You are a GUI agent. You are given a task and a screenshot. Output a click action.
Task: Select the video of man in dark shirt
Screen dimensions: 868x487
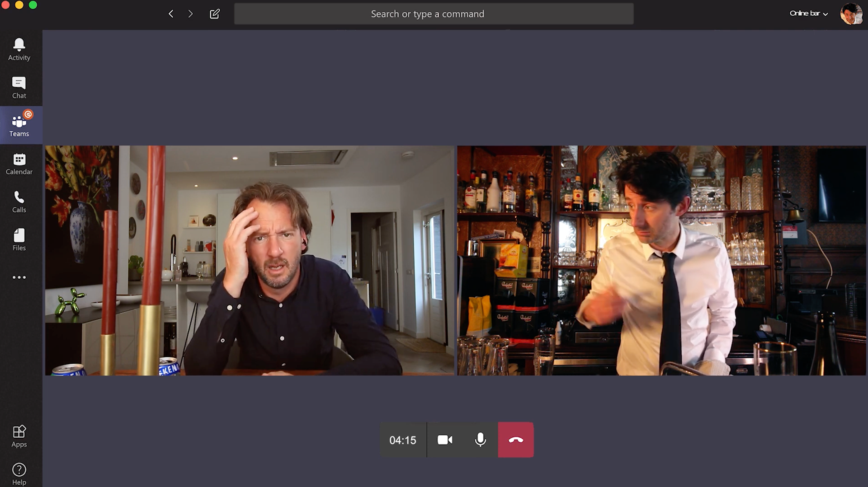250,260
